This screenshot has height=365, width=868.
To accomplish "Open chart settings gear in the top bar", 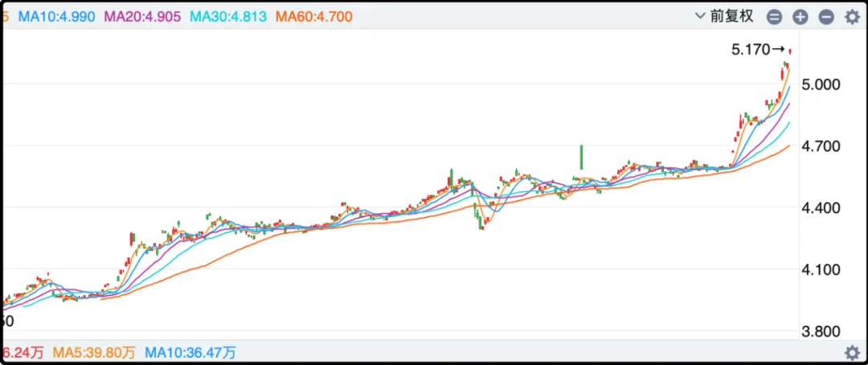I will coord(852,17).
